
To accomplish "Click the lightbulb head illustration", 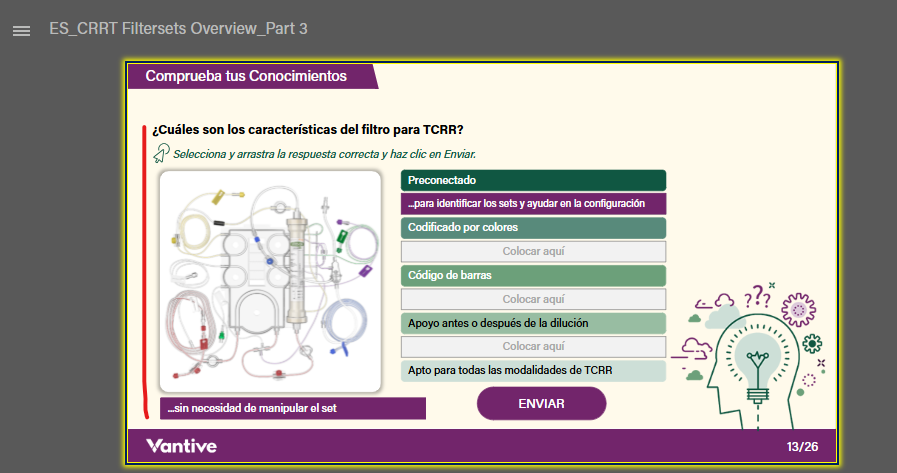I will click(x=748, y=356).
